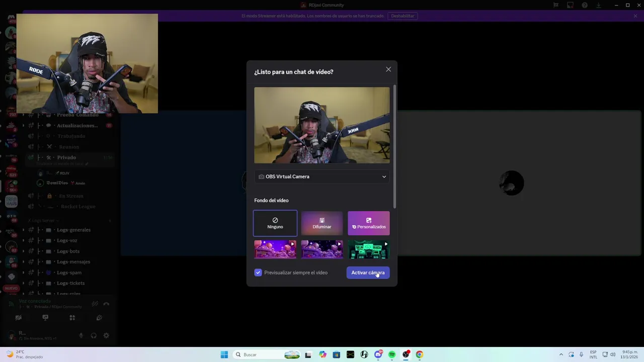Mute the microphone in user panel

tap(81, 335)
